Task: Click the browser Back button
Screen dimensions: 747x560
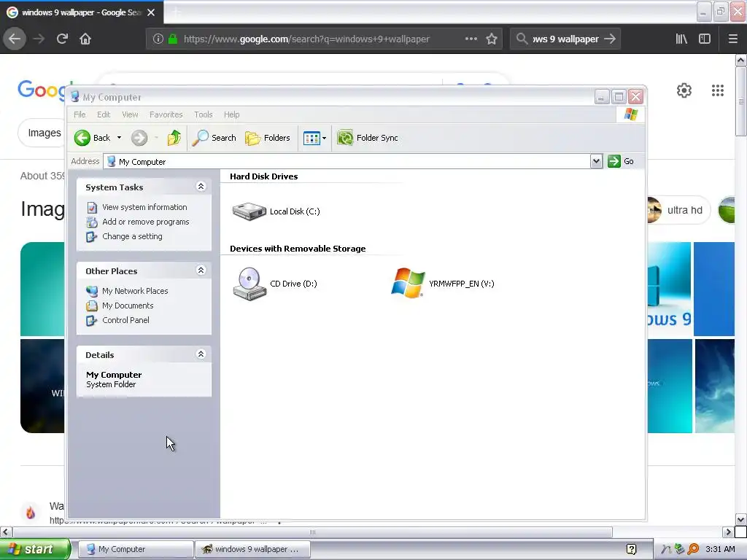Action: pyautogui.click(x=15, y=39)
